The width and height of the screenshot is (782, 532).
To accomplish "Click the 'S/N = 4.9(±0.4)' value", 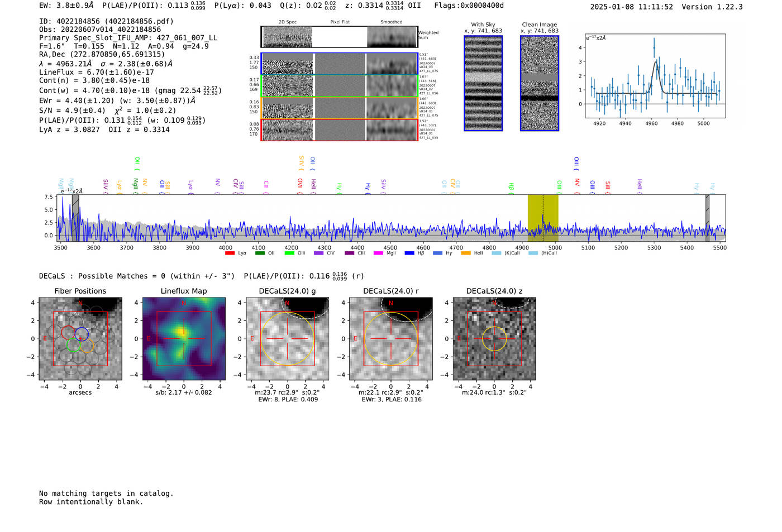I will [72, 111].
